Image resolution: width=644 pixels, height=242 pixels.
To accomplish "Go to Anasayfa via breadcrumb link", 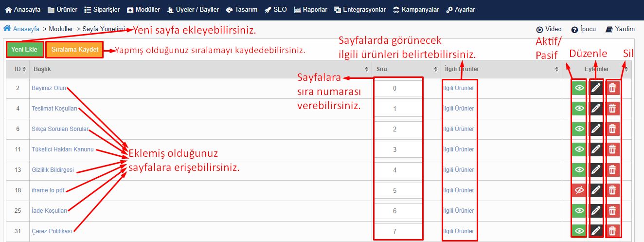I will click(26, 29).
